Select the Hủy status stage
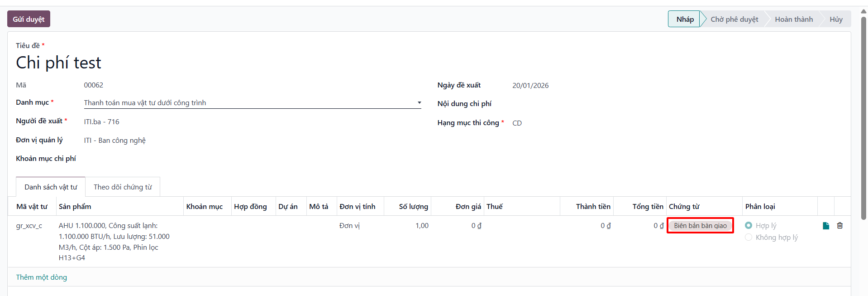Image resolution: width=868 pixels, height=296 pixels. [x=836, y=19]
